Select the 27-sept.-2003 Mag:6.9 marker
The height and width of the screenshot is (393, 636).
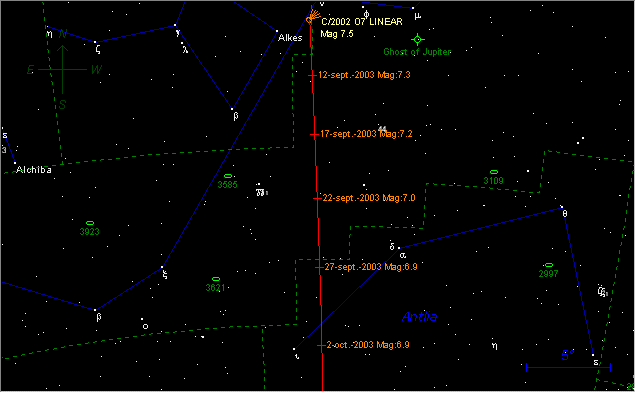coord(319,267)
